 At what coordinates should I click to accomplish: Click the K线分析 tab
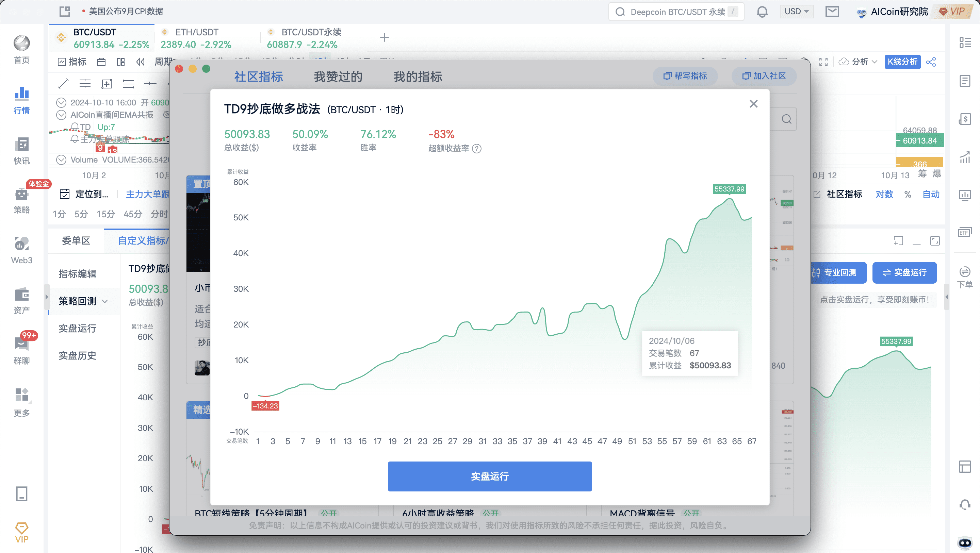coord(901,61)
